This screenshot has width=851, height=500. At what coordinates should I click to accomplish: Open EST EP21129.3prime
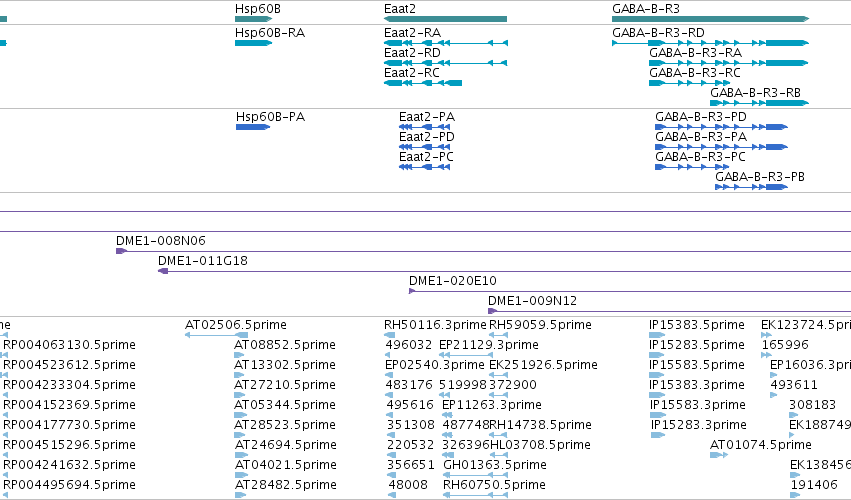point(489,345)
